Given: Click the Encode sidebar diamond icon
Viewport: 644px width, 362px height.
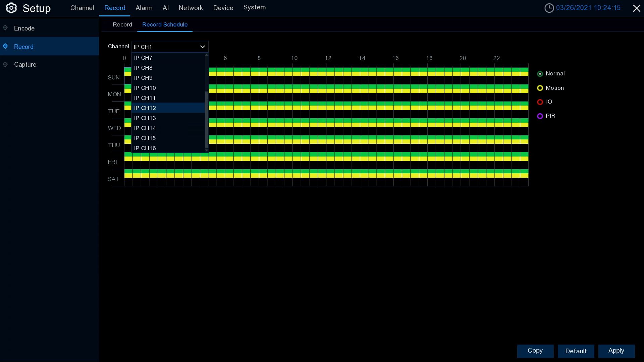Looking at the screenshot, I should (5, 28).
